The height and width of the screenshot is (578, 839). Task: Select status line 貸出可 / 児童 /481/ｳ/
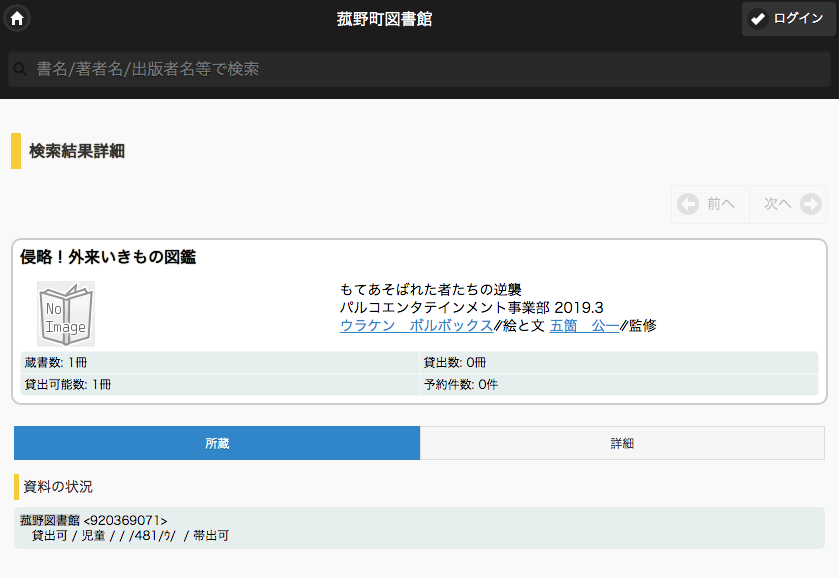pyautogui.click(x=130, y=536)
